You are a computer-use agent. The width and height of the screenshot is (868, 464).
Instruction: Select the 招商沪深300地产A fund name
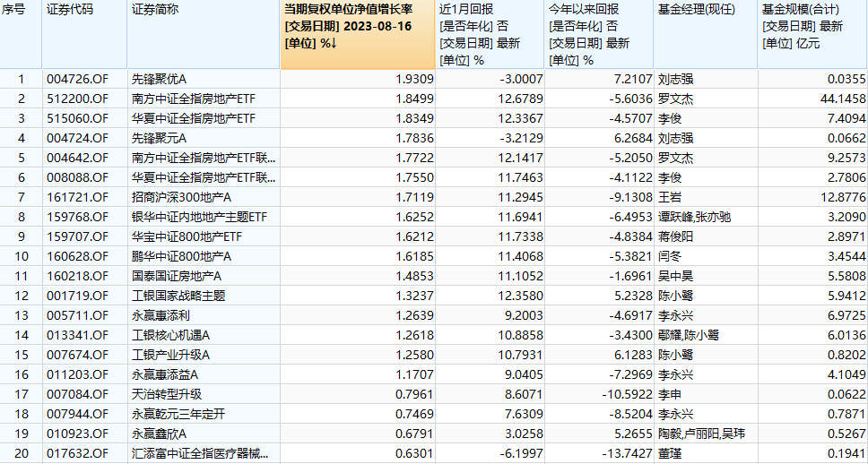[169, 197]
